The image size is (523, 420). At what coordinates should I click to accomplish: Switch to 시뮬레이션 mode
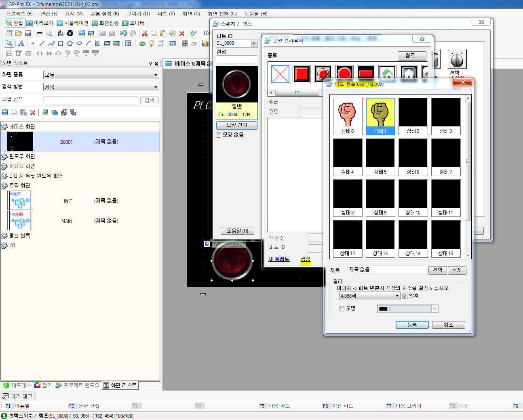(72, 23)
